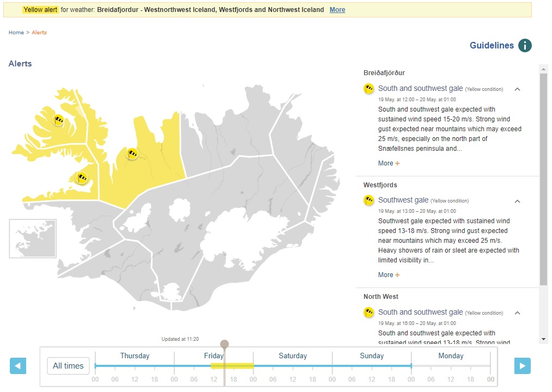Viewport: 552px width, 392px height.
Task: Click the timeline slider handle on Friday
Action: pos(224,344)
